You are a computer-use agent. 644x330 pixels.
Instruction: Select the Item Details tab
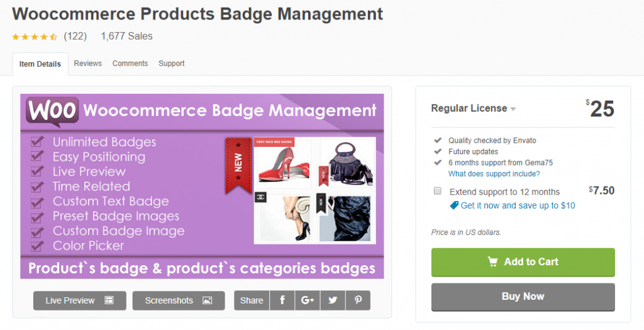(40, 64)
